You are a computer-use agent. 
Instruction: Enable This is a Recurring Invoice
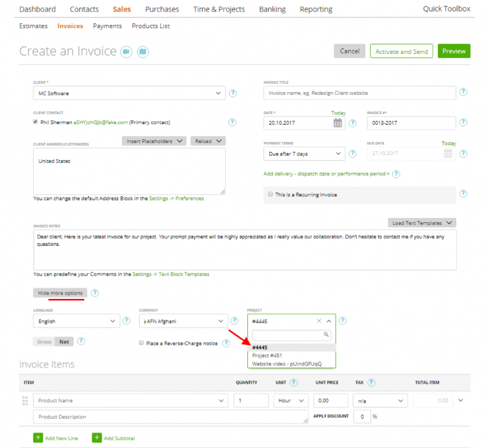coord(270,195)
